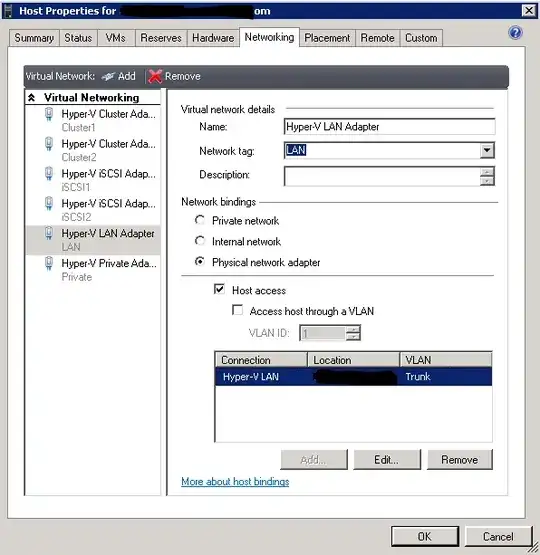Click the Description text field
Image resolution: width=540 pixels, height=555 pixels.
point(382,176)
